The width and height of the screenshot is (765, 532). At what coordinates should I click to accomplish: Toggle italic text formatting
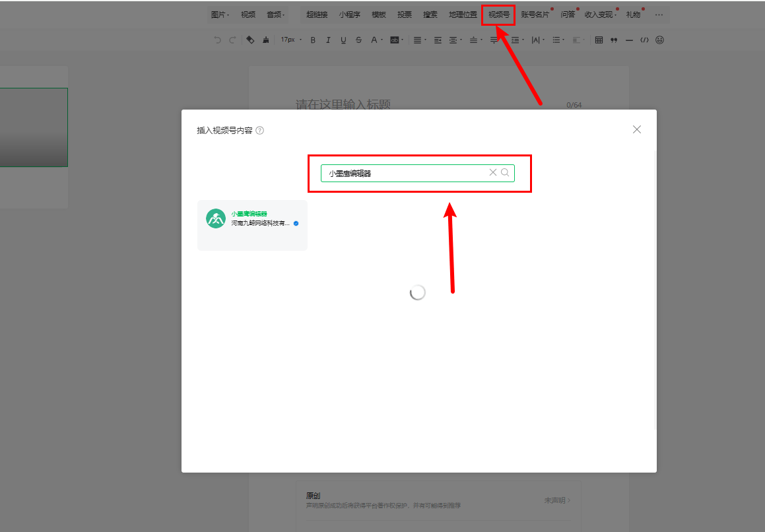[328, 40]
